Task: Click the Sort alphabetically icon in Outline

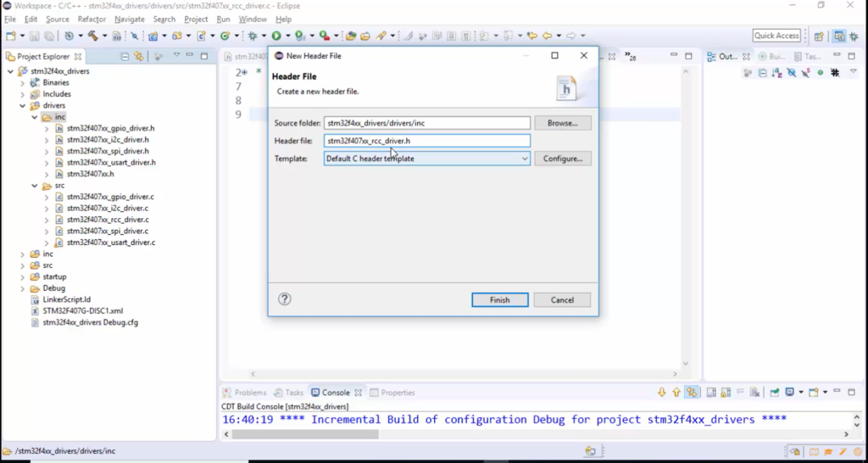Action: [776, 73]
